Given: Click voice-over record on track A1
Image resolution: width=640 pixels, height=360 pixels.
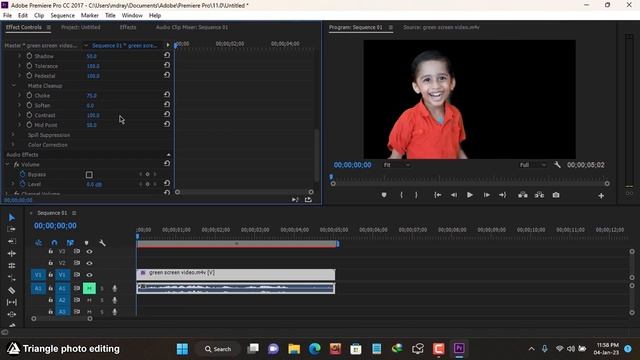Looking at the screenshot, I should [x=115, y=288].
